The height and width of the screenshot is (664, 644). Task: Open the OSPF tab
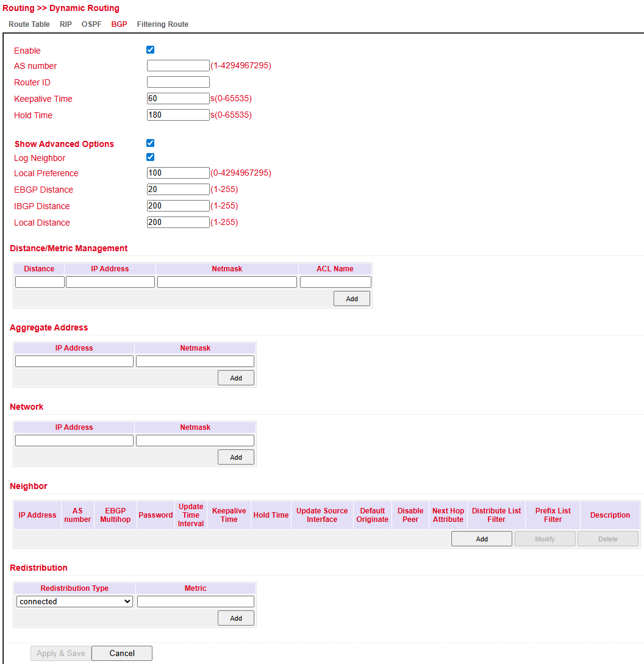91,24
